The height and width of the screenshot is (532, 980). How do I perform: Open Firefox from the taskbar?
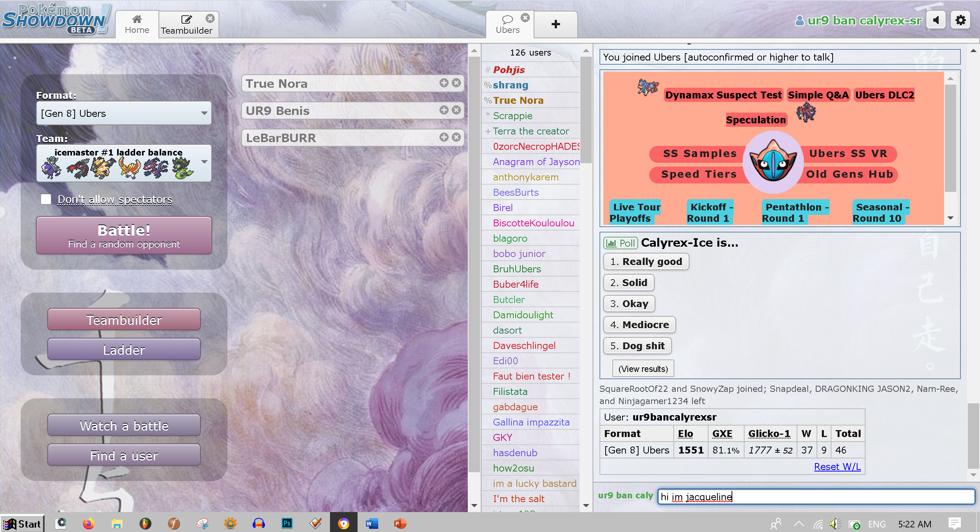(88, 523)
